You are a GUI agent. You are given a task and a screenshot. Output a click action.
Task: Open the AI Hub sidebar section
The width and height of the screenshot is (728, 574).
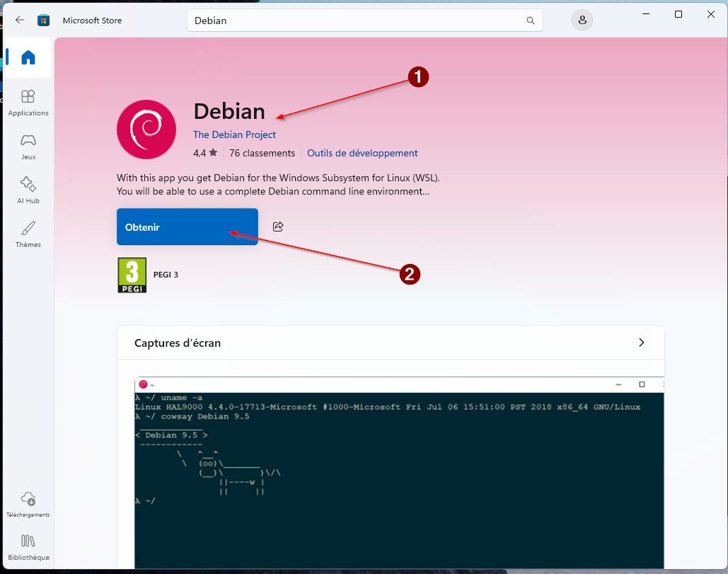(28, 190)
